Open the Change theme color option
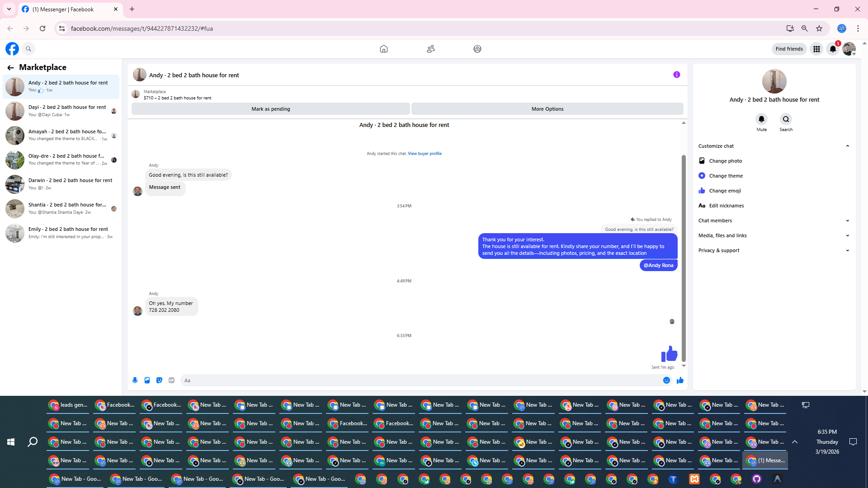 pos(726,176)
